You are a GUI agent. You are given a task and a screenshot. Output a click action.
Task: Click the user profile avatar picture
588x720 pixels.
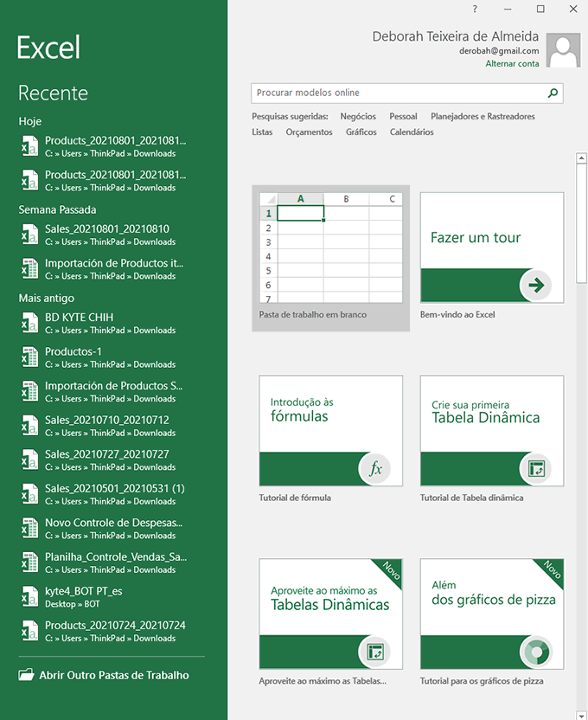[x=563, y=50]
